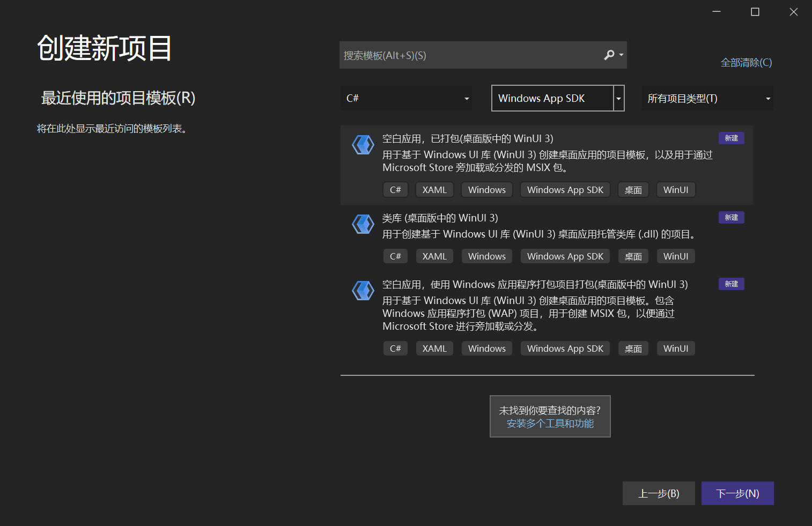Click Windows tag under WAP-packaged template
Image resolution: width=812 pixels, height=526 pixels.
point(487,349)
